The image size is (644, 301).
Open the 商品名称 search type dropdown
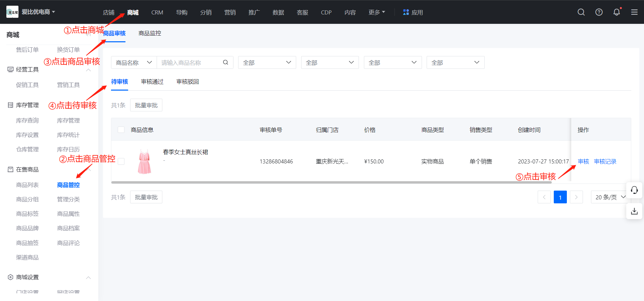pyautogui.click(x=134, y=62)
